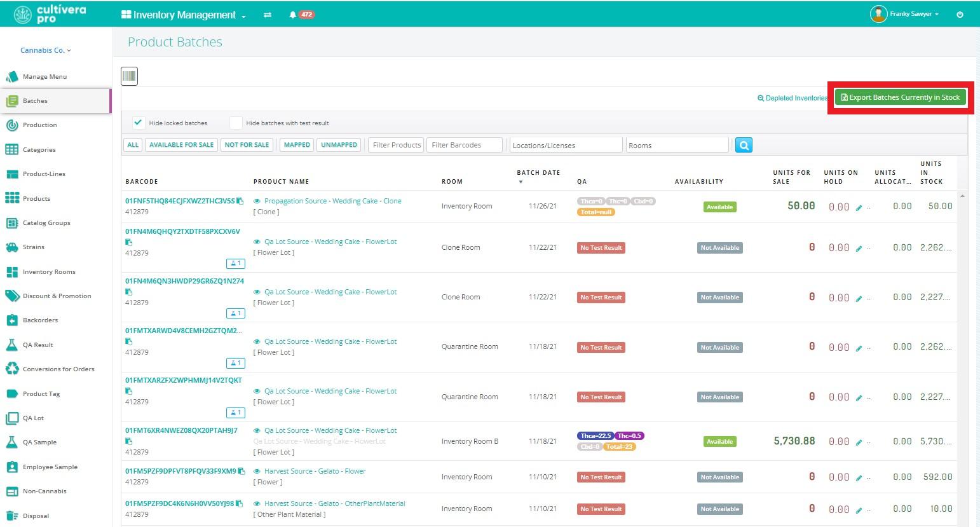
Task: Click Export Batches Currently in Stock button
Action: (900, 97)
